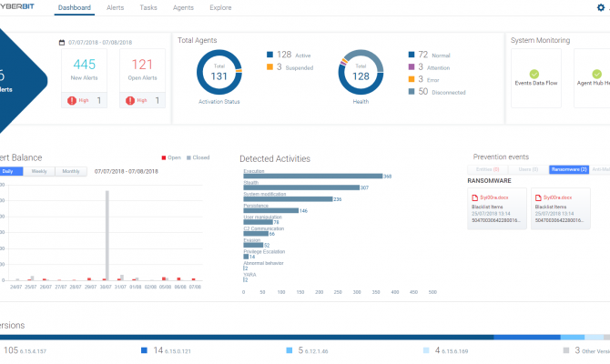Select the Ransomware (2) prevention tab
This screenshot has width=610, height=364.
pyautogui.click(x=569, y=169)
